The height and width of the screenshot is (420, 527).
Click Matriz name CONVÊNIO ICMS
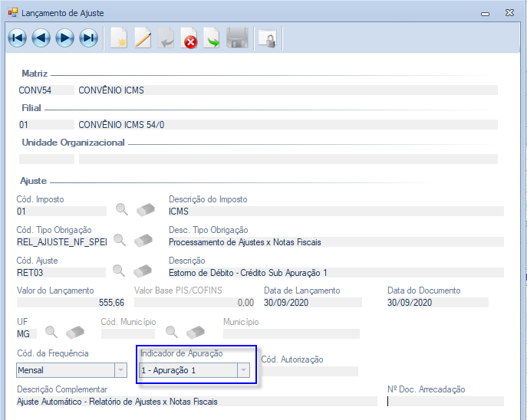(288, 90)
